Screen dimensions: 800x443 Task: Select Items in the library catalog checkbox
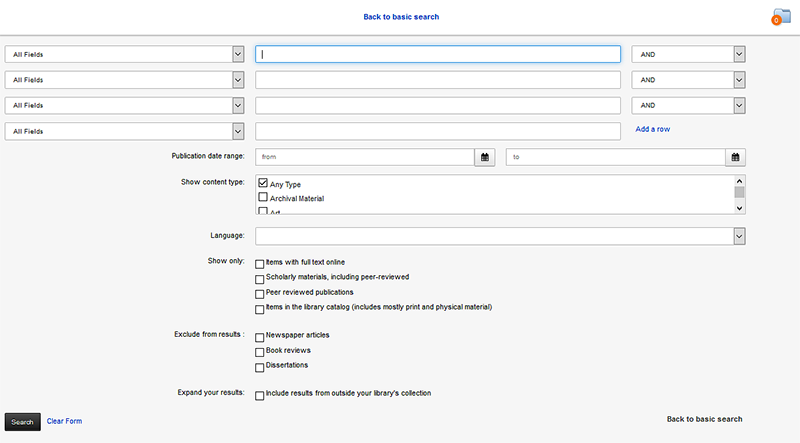[260, 310]
